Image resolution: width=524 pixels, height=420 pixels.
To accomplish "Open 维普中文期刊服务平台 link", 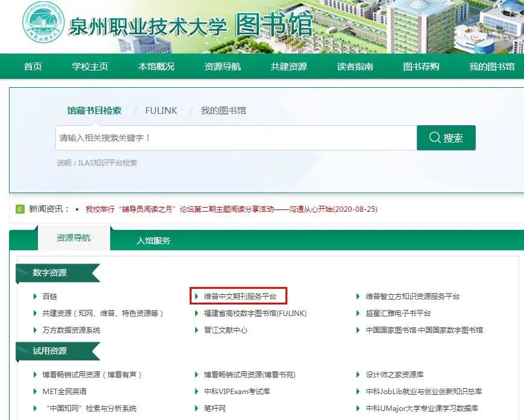I will coord(240,296).
